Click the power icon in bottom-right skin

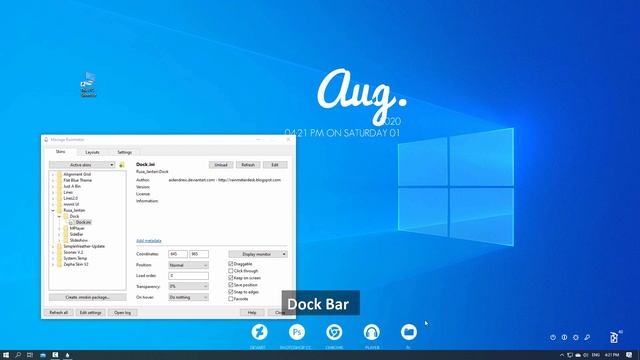(x=553, y=337)
